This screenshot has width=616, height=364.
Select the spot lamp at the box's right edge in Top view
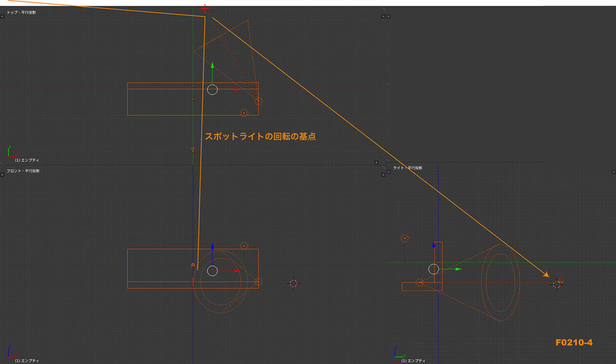click(258, 101)
